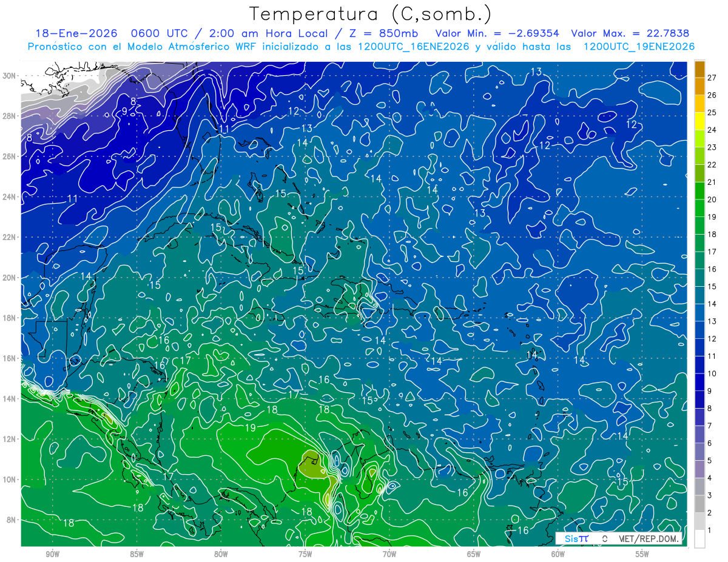Viewport: 728px width, 562px height.
Task: Select the date "18-Ene-2026" in header
Action: click(76, 34)
